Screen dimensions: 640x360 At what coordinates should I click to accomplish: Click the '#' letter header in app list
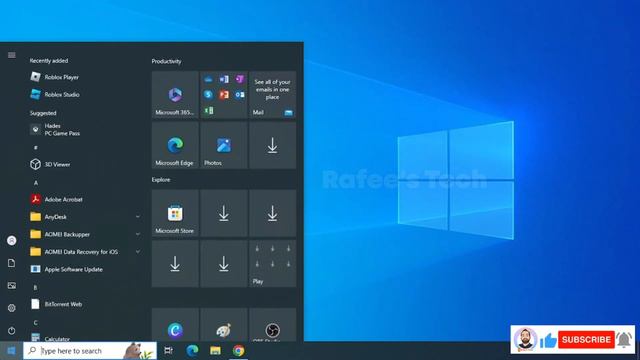click(x=36, y=147)
